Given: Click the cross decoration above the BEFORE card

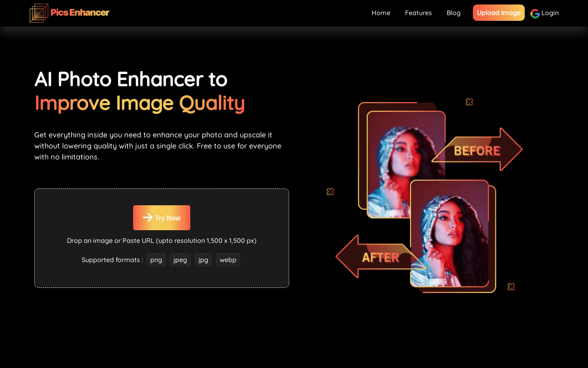Looking at the screenshot, I should (469, 102).
